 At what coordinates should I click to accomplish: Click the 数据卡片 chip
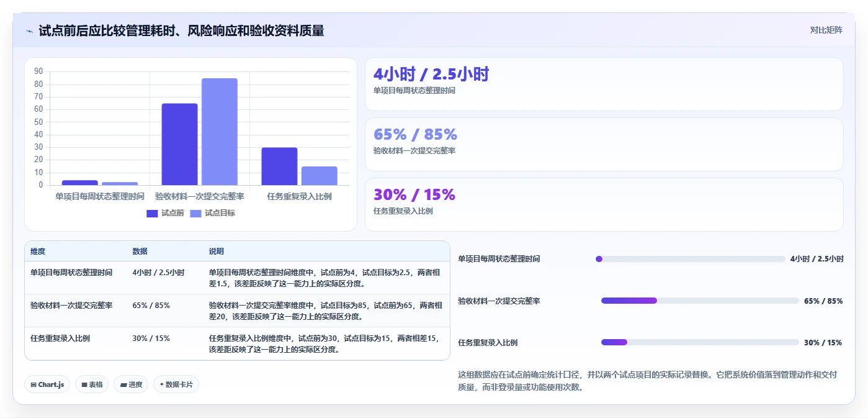point(176,384)
